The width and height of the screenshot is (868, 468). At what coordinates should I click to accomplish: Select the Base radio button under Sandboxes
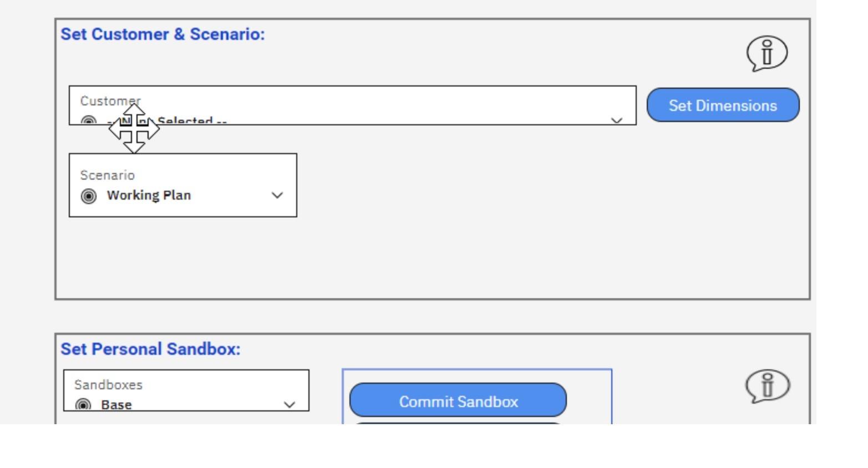83,405
